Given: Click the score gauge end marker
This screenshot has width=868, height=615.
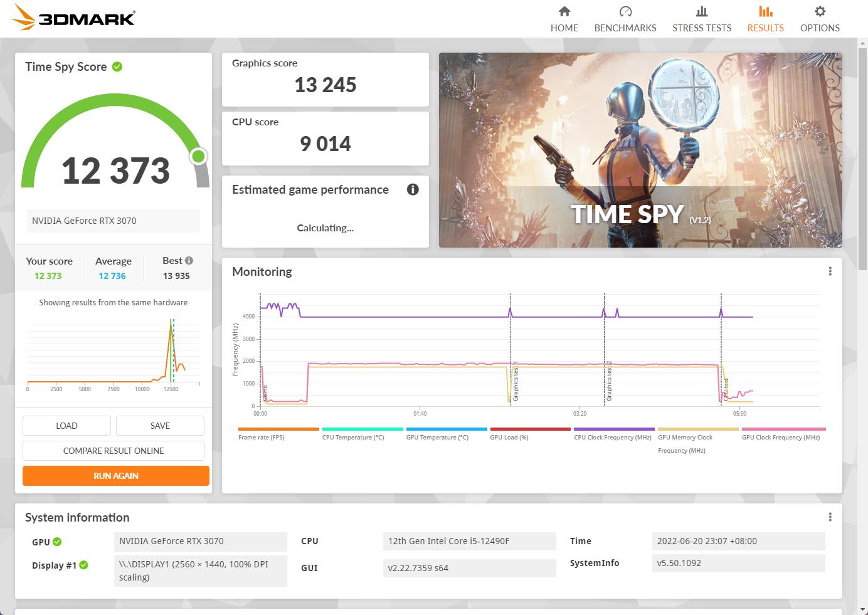Looking at the screenshot, I should [198, 156].
